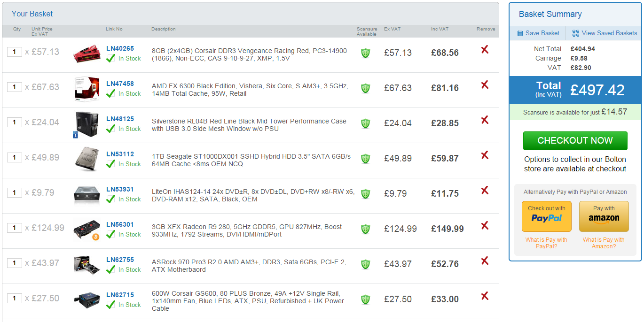Image resolution: width=644 pixels, height=322 pixels.
Task: Open product link LN53112
Action: point(120,154)
